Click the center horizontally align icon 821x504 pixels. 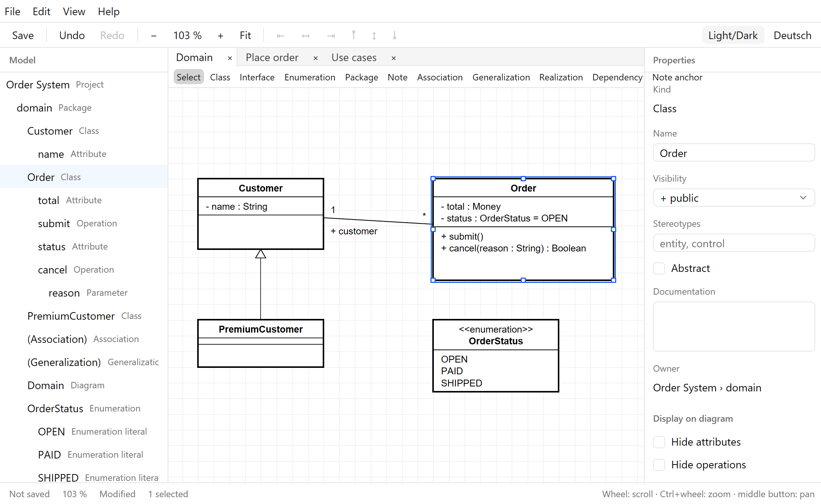click(306, 36)
